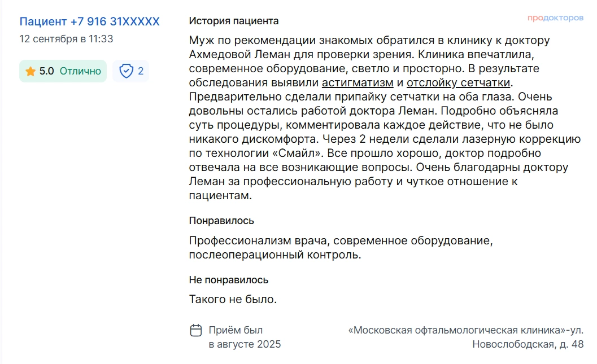Click the Приём был в августе 2025 text
Image resolution: width=597 pixels, height=364 pixels.
tap(244, 337)
